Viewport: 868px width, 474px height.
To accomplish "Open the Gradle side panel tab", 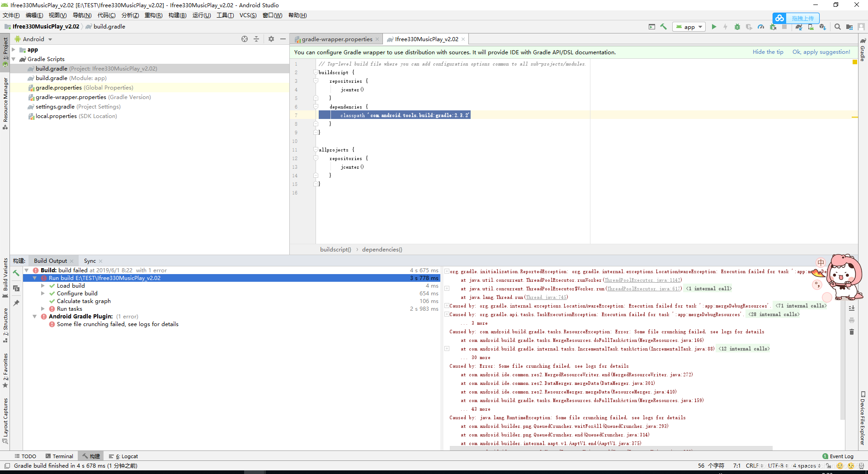I will (863, 50).
